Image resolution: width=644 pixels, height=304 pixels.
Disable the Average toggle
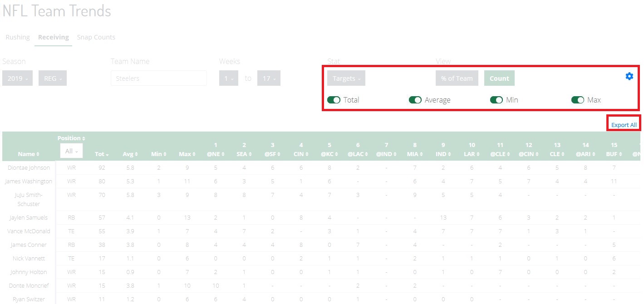pyautogui.click(x=416, y=100)
